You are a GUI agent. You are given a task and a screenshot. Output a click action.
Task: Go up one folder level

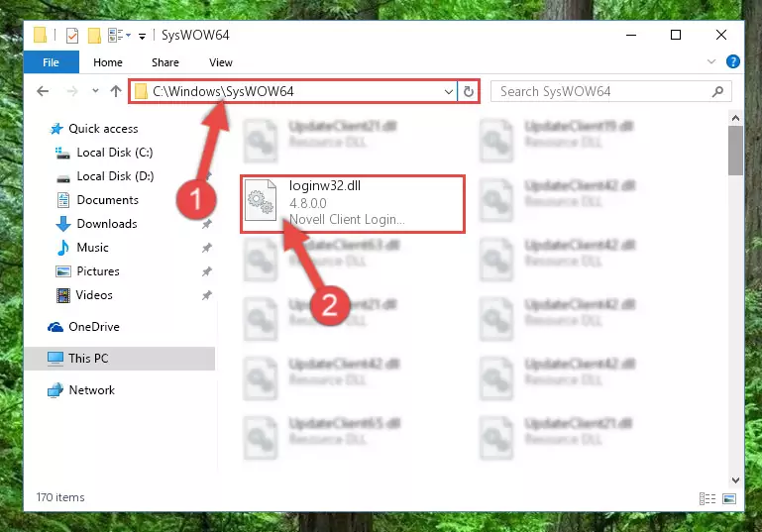(116, 91)
